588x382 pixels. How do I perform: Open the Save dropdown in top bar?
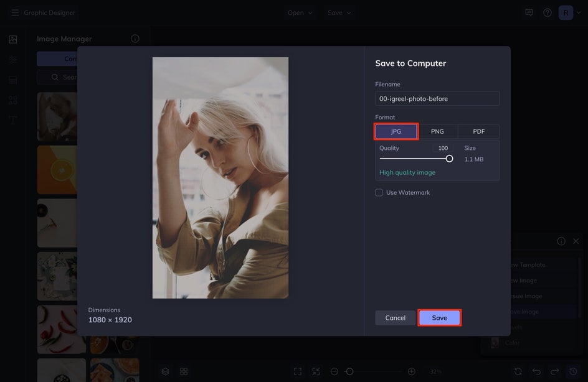339,12
